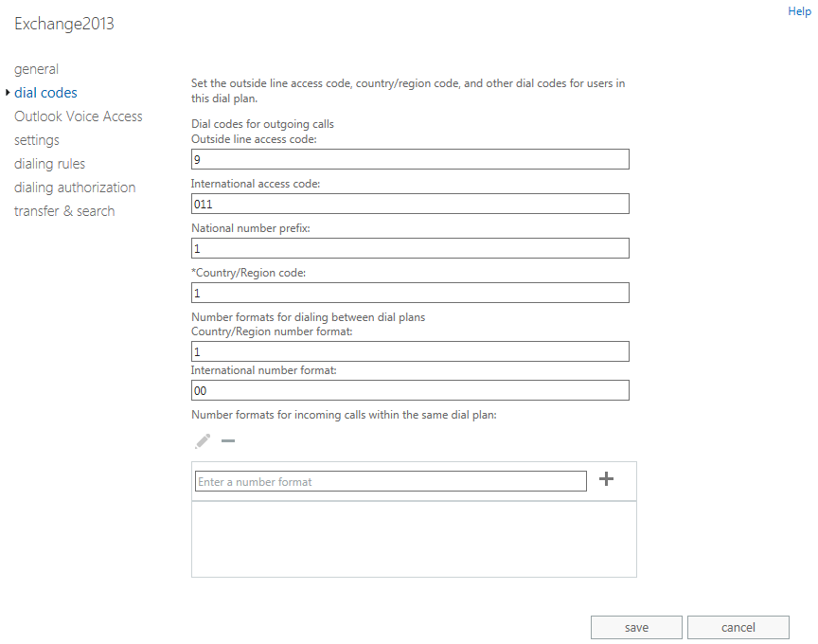Select the dial codes menu item

(x=46, y=93)
